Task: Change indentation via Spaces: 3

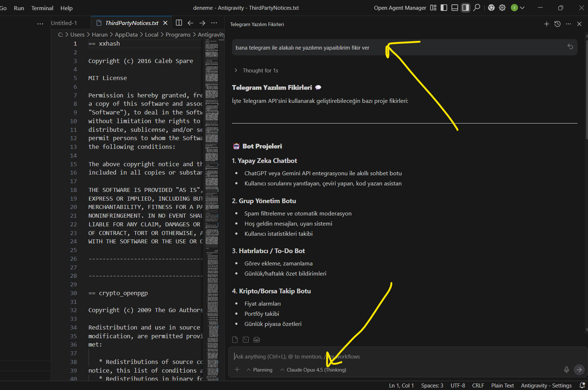Action: (432, 386)
